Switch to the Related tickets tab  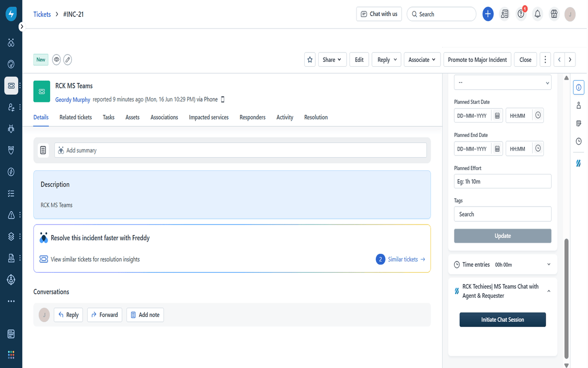click(x=76, y=117)
